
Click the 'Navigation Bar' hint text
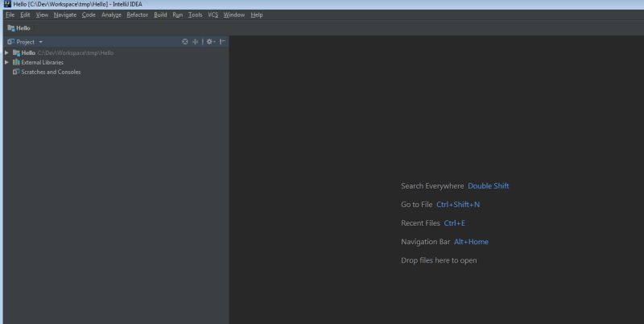pos(426,242)
